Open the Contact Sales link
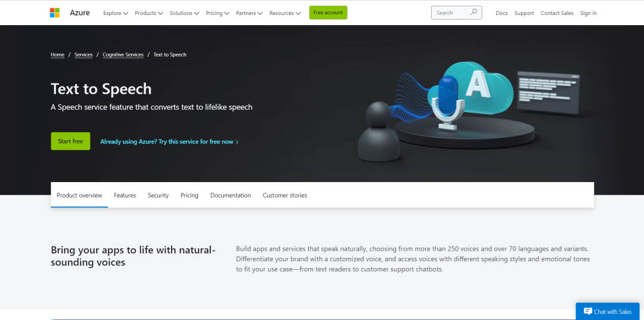 (x=557, y=13)
